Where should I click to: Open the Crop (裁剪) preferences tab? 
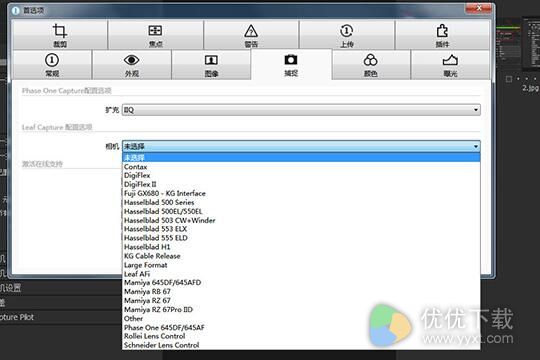[60, 35]
